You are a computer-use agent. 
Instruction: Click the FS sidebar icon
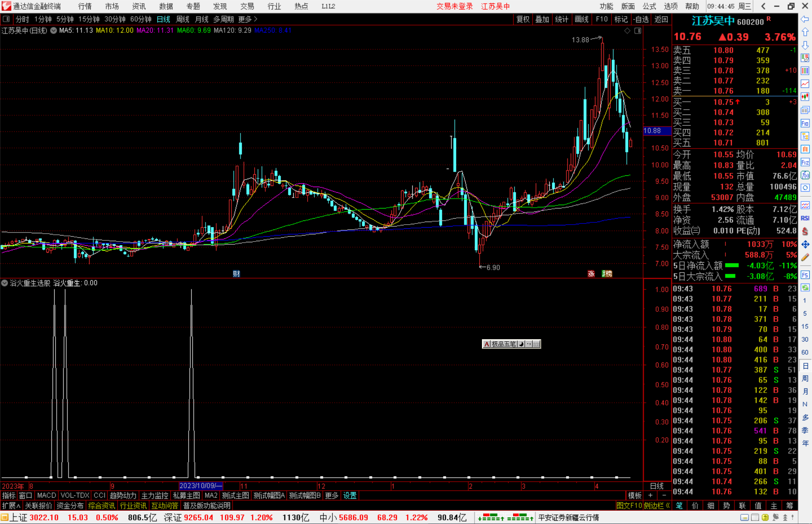click(x=805, y=275)
